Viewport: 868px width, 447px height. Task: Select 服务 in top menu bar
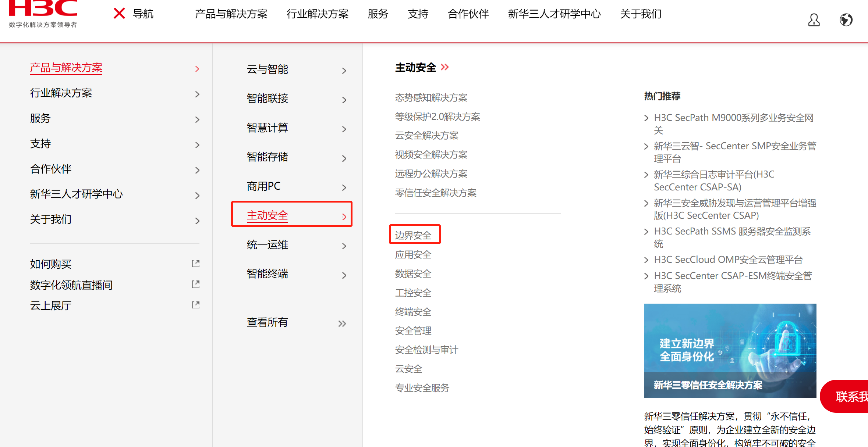(x=378, y=14)
